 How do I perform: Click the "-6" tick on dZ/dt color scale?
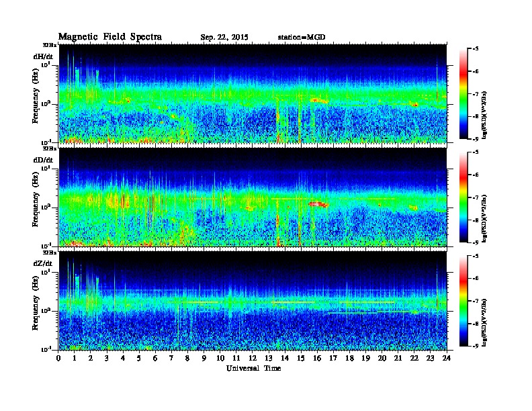pyautogui.click(x=476, y=278)
